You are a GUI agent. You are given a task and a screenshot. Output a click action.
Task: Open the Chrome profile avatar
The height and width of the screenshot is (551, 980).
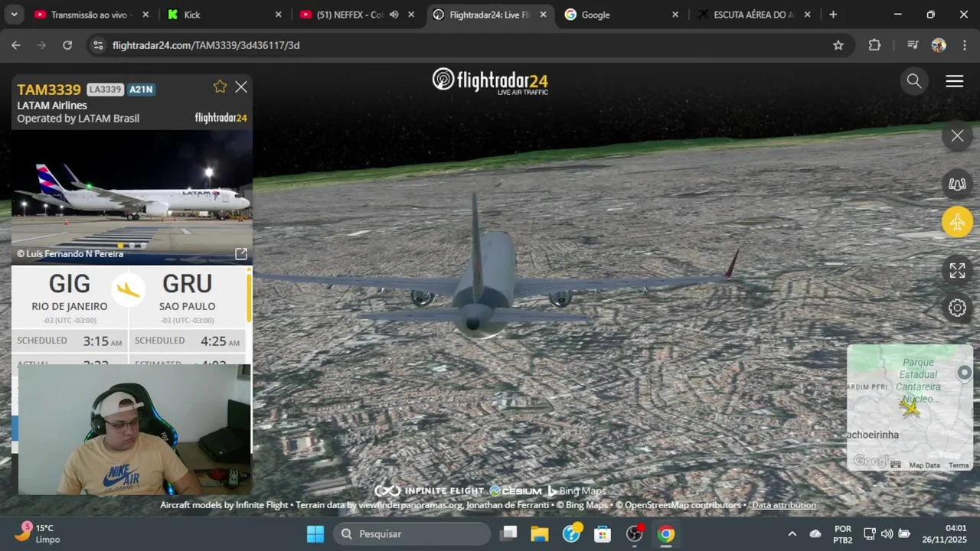(939, 45)
